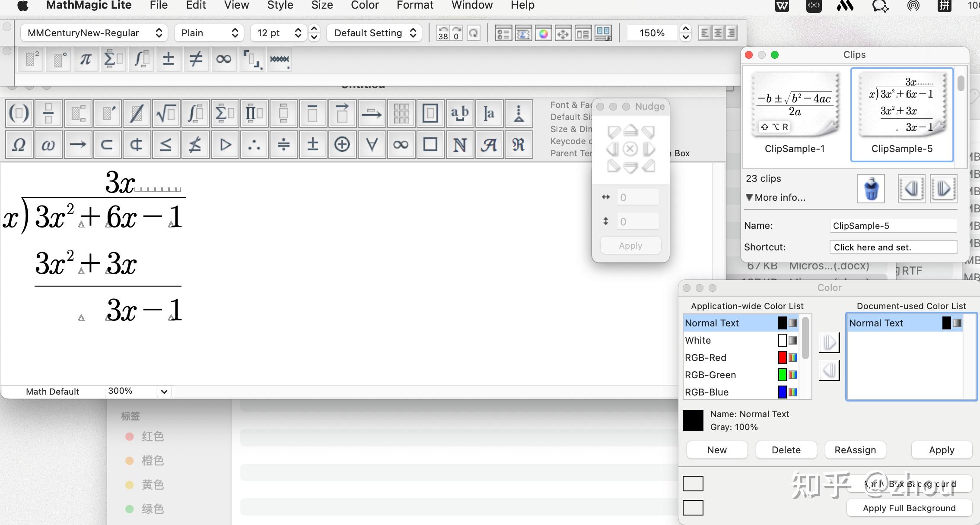
Task: Open the arrows symbol palette
Action: point(78,144)
